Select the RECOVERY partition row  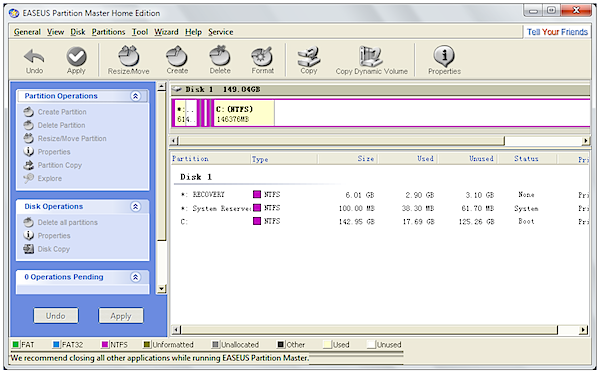381,195
